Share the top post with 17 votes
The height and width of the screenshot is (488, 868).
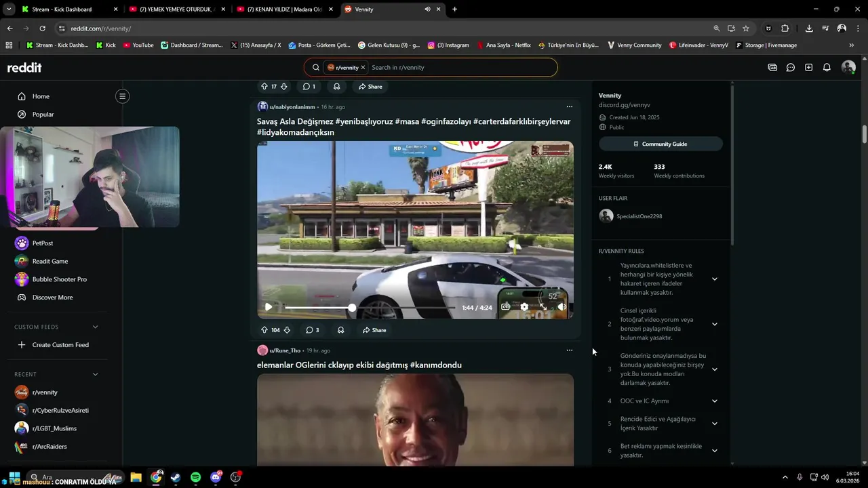(370, 87)
